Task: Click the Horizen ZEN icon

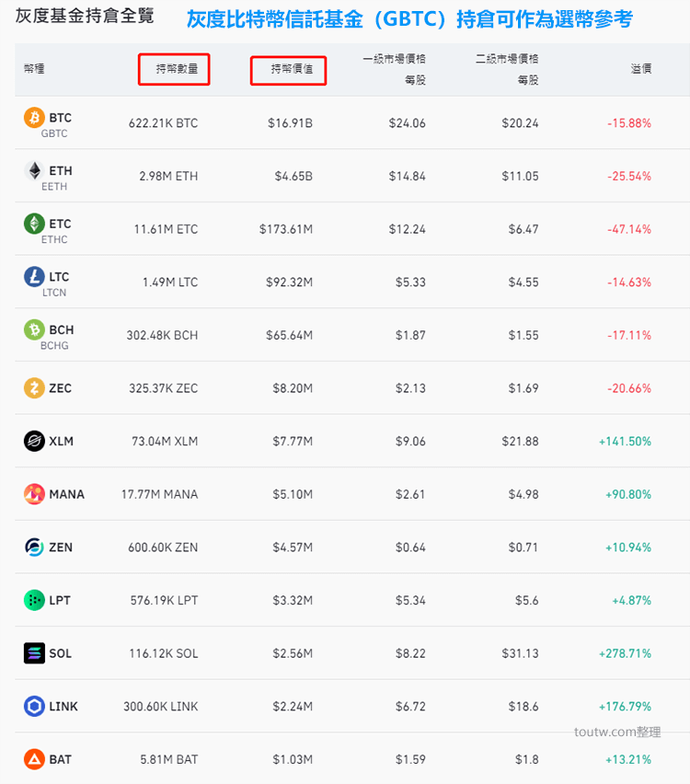Action: [x=34, y=547]
